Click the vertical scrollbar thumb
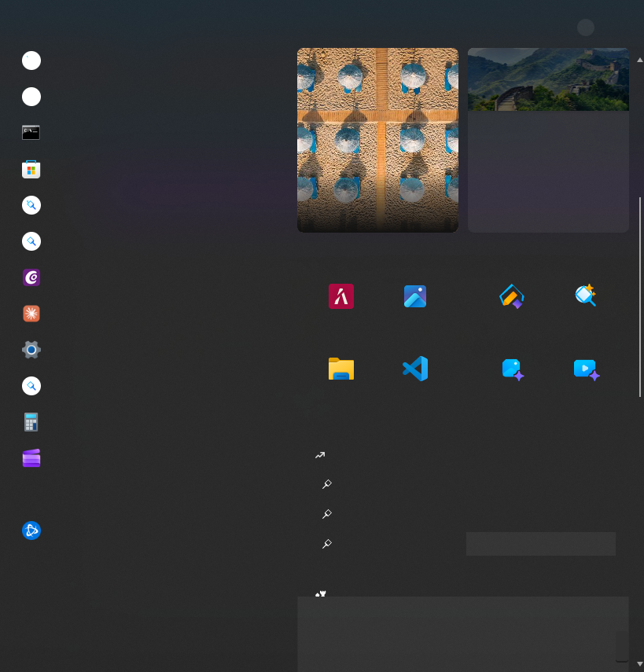 [640, 297]
